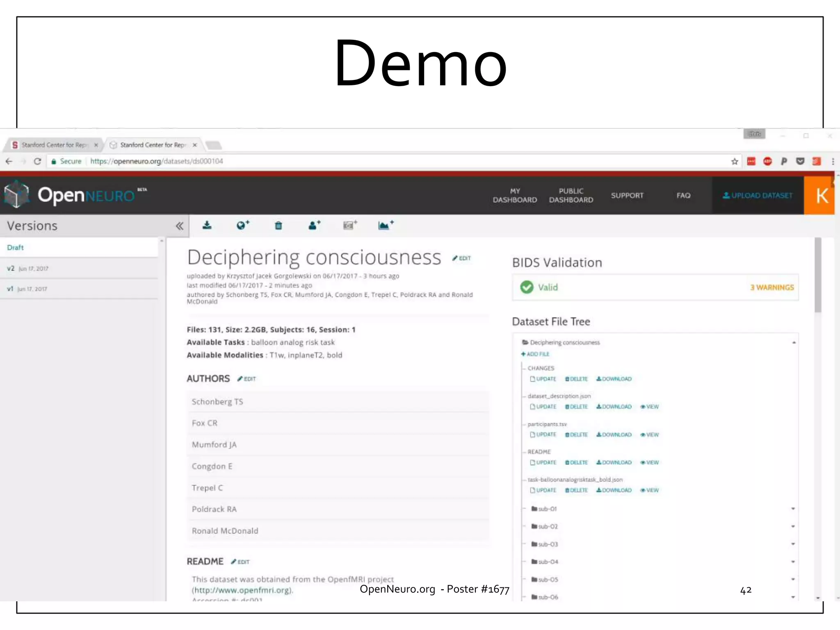Viewport: 840px width, 630px height.
Task: Open the Public Dashboard menu
Action: 571,195
